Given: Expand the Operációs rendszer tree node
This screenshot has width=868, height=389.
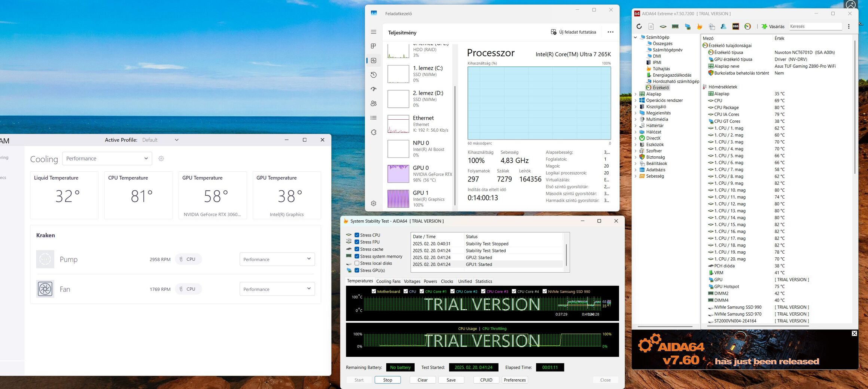Looking at the screenshot, I should tap(636, 101).
